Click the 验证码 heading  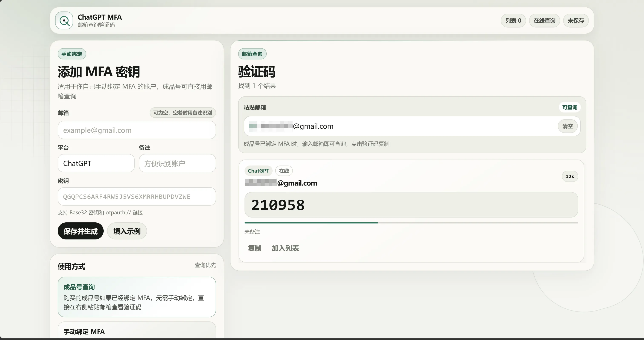257,72
